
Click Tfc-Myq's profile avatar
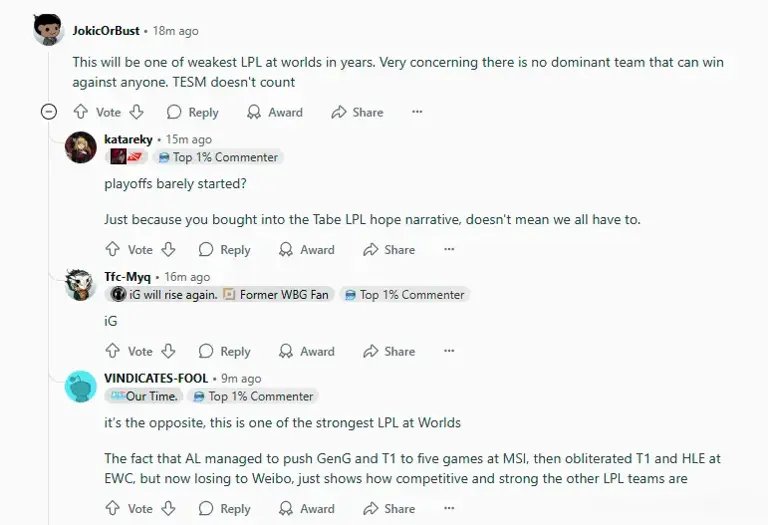point(80,284)
